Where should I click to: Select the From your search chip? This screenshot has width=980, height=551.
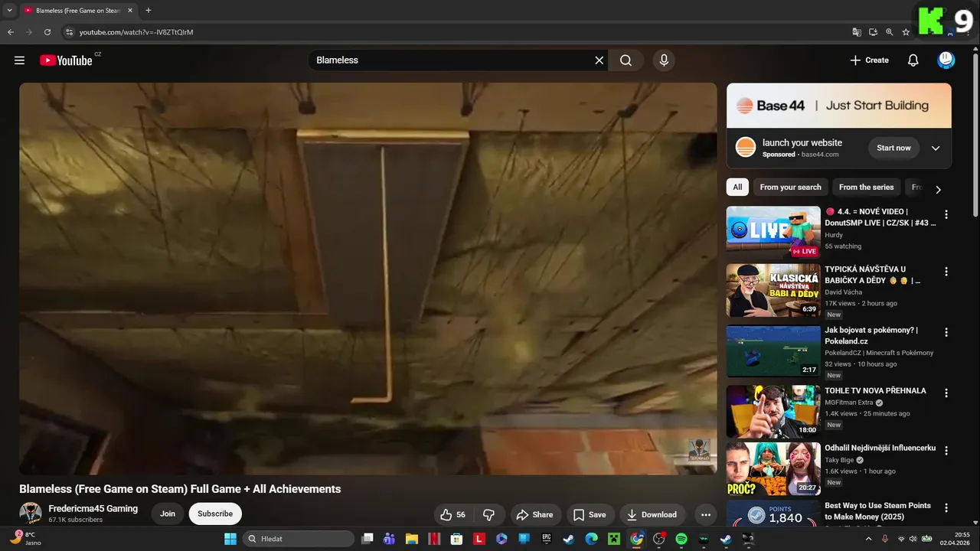click(790, 187)
